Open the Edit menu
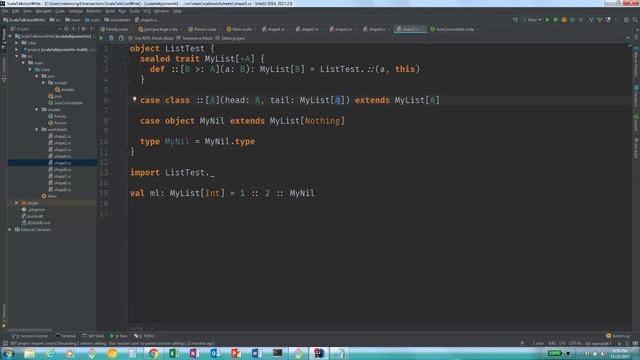 [16, 11]
